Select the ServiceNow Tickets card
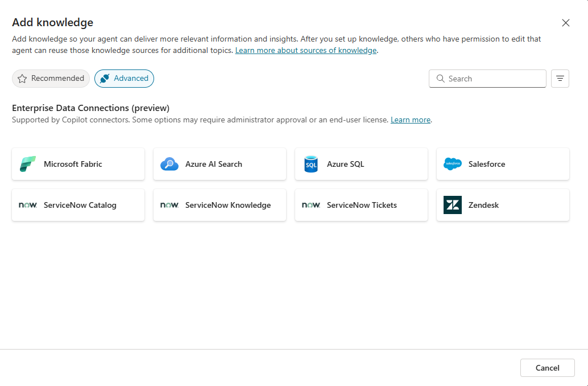This screenshot has height=386, width=588. coord(361,205)
